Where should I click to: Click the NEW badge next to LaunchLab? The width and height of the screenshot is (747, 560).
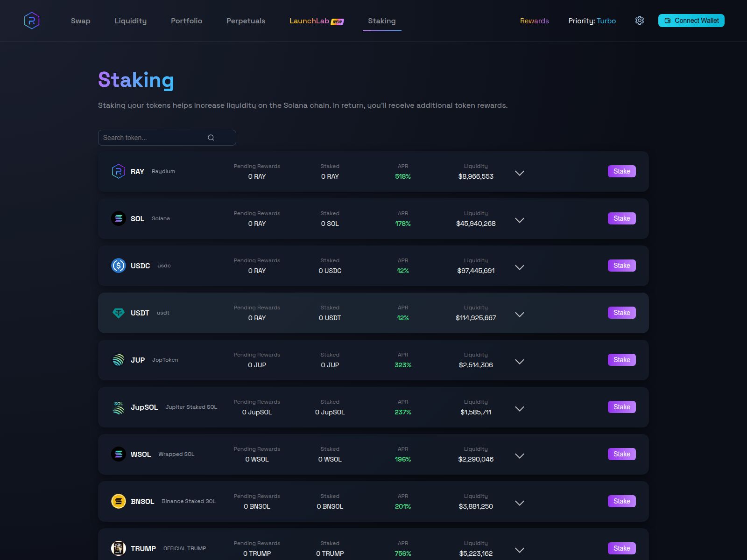click(337, 21)
